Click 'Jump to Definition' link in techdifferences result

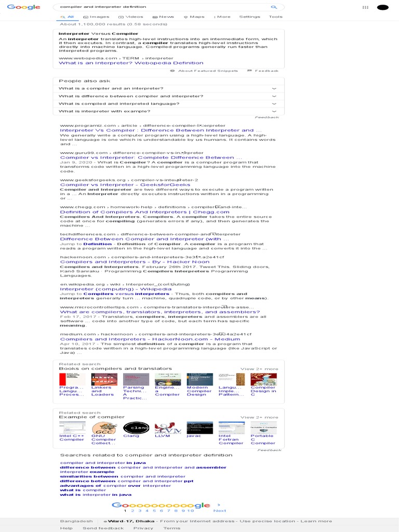(86, 244)
